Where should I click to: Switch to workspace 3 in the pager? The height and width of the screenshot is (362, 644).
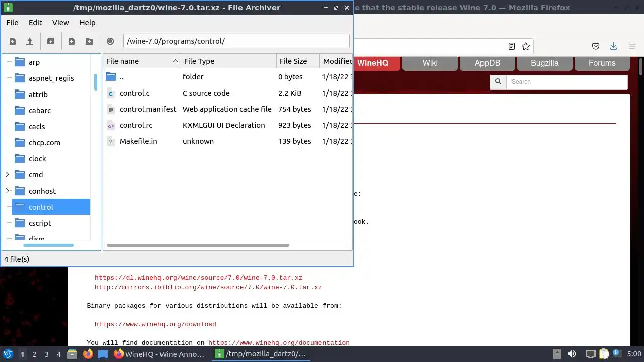pyautogui.click(x=47, y=354)
